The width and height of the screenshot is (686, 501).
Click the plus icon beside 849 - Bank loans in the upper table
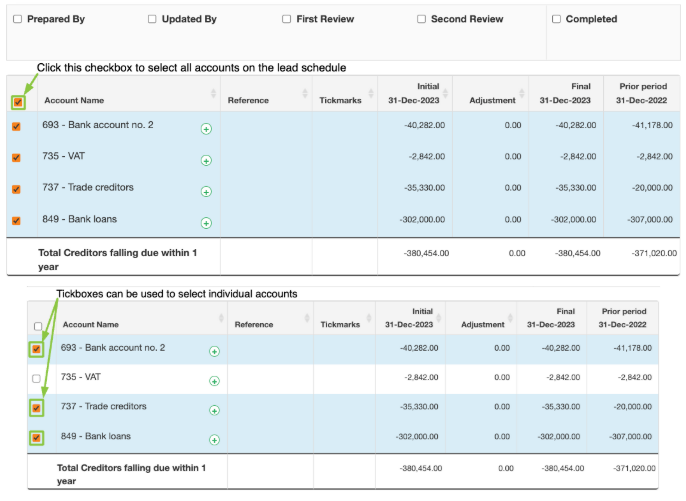pyautogui.click(x=206, y=223)
